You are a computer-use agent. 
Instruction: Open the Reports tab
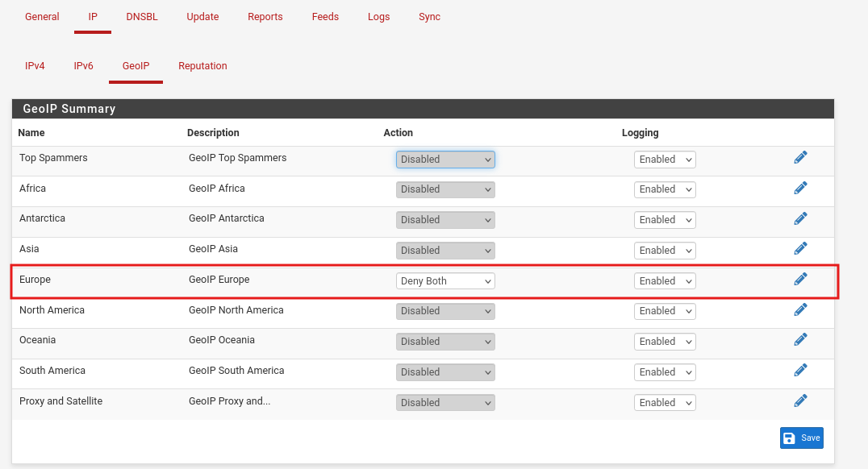pos(265,17)
